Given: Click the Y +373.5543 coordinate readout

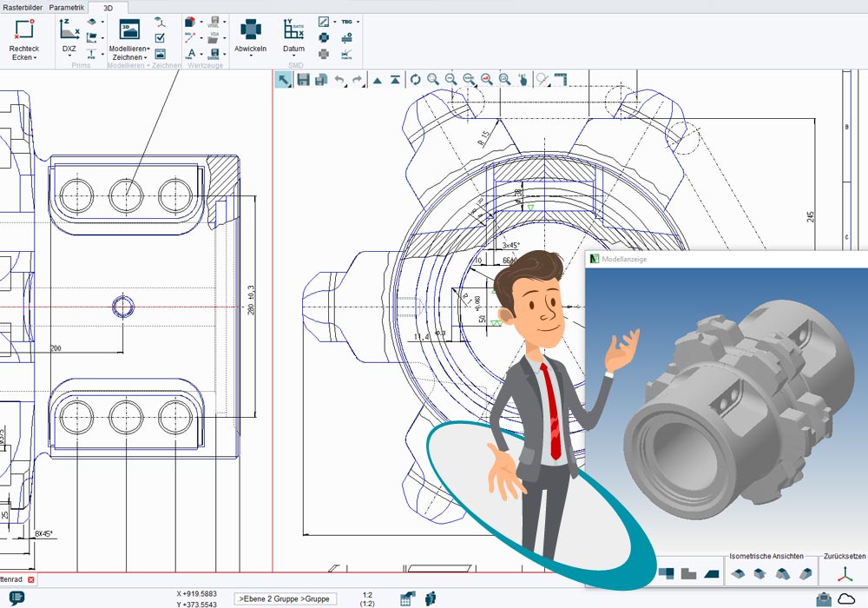Looking at the screenshot, I should pos(196,605).
